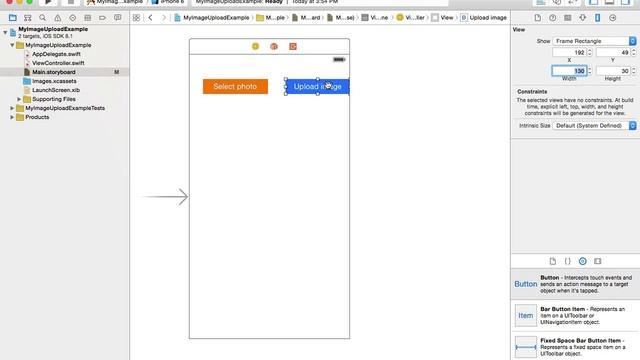Open the Test navigator
The width and height of the screenshot is (640, 360).
(73, 18)
